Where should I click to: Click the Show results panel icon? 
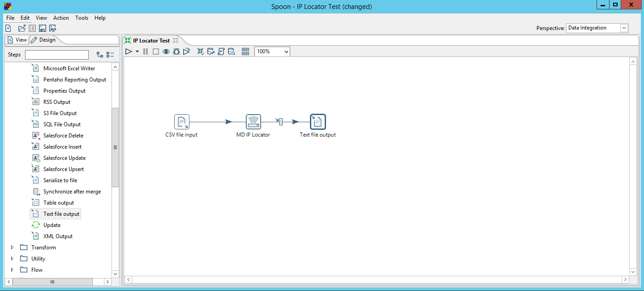pos(245,51)
